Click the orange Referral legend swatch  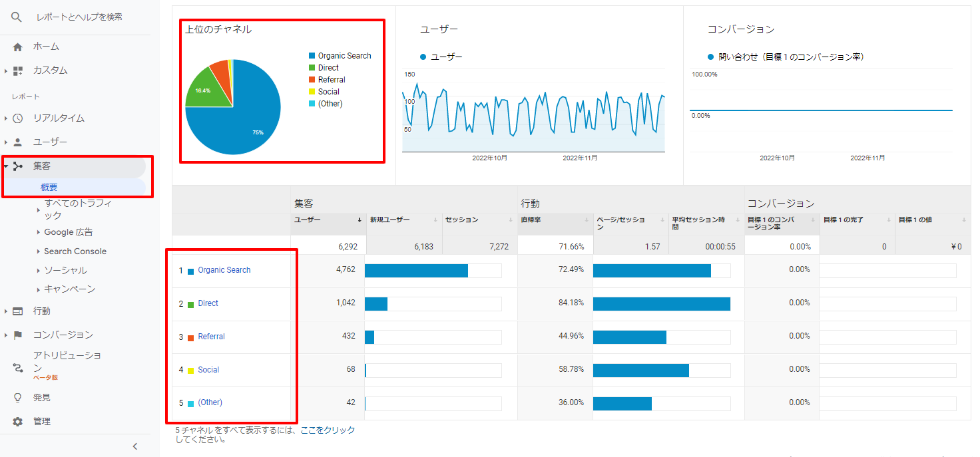[x=311, y=80]
